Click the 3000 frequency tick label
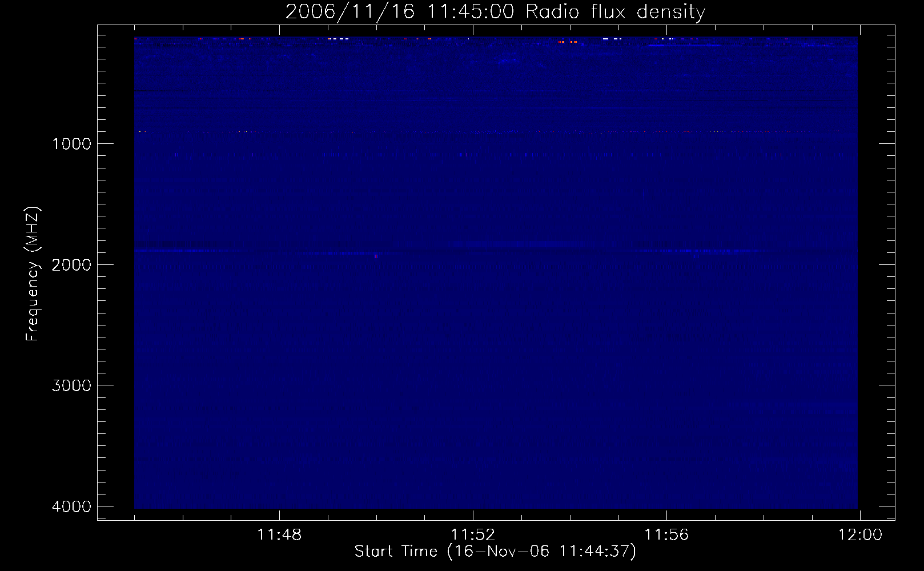Screen dimensions: 924x571 (71, 385)
